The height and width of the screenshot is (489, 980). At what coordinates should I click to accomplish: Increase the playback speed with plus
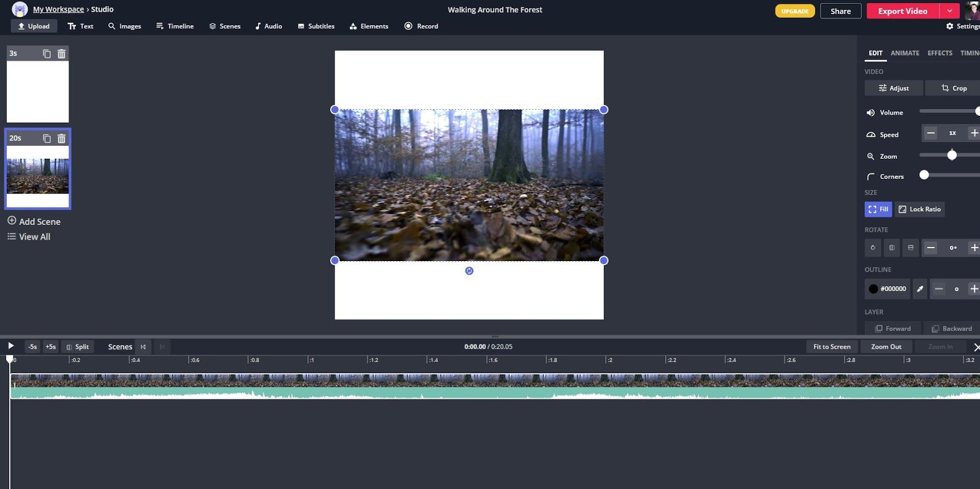(x=973, y=133)
